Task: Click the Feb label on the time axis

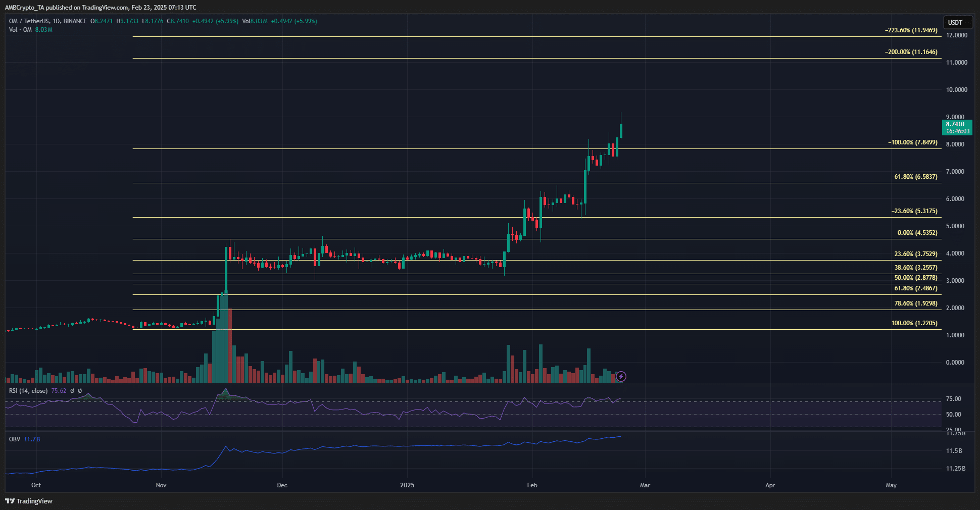Action: 531,485
